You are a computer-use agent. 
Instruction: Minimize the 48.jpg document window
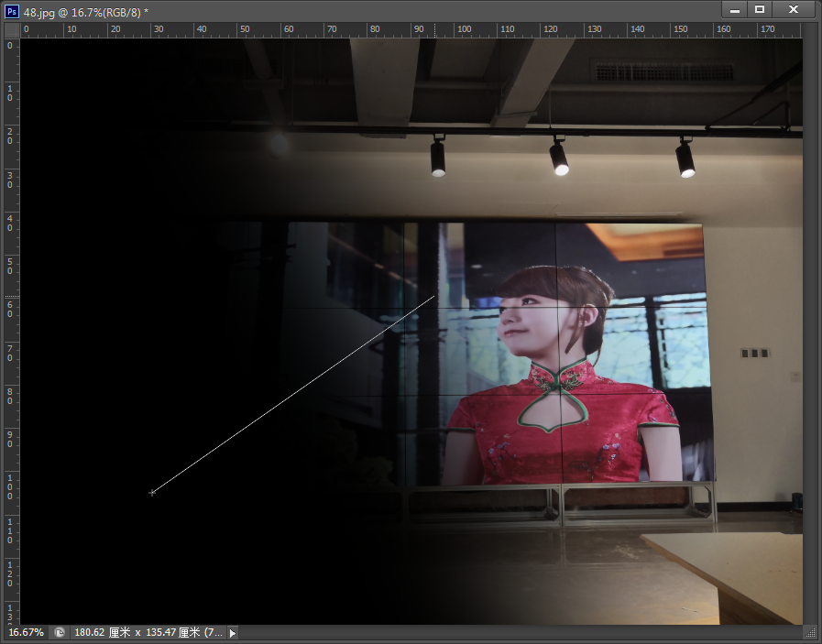pos(735,9)
